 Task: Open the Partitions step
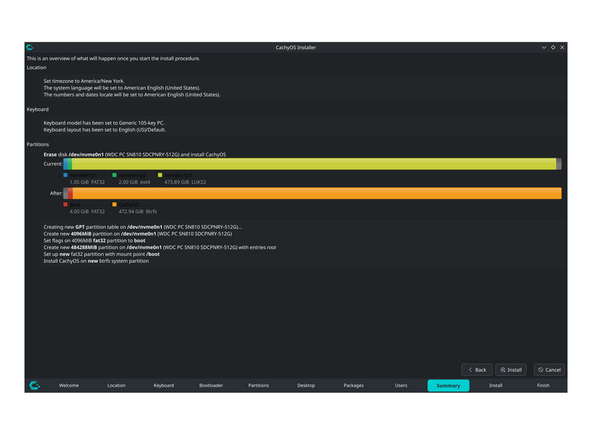259,385
